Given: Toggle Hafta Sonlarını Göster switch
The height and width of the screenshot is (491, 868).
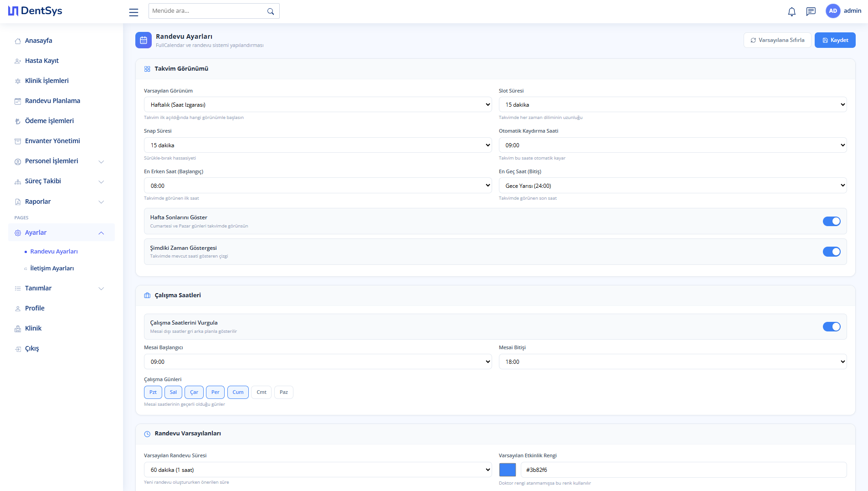Looking at the screenshot, I should tap(832, 221).
